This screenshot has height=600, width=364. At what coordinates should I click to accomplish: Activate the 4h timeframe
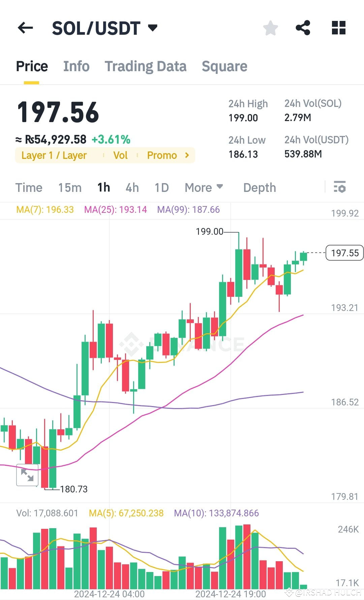[132, 188]
